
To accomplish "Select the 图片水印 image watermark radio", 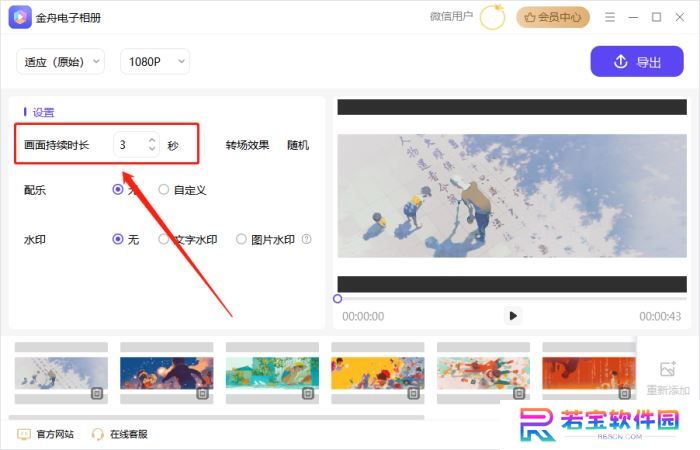I will [x=241, y=239].
